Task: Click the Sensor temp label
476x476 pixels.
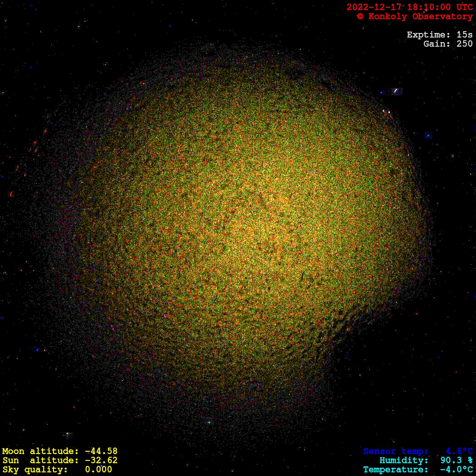Action: coord(396,451)
